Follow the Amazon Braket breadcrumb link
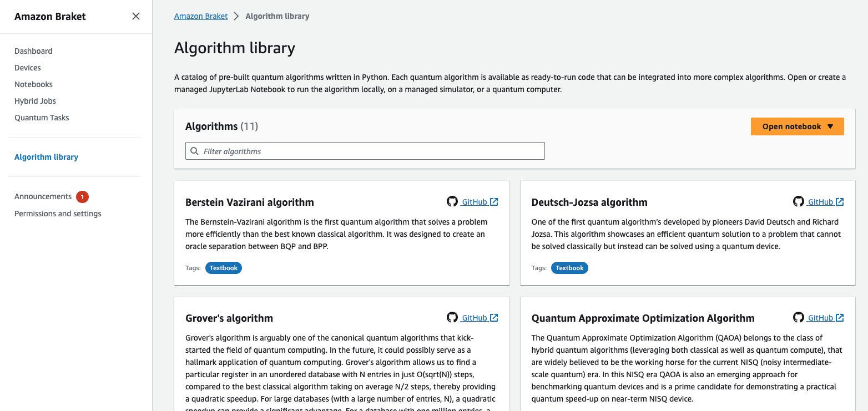Viewport: 868px width, 411px height. (201, 16)
